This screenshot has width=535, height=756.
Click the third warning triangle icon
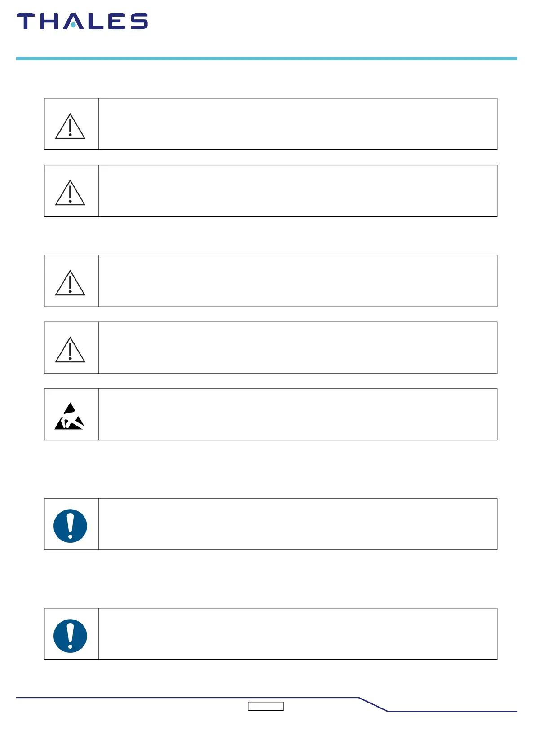tap(70, 283)
